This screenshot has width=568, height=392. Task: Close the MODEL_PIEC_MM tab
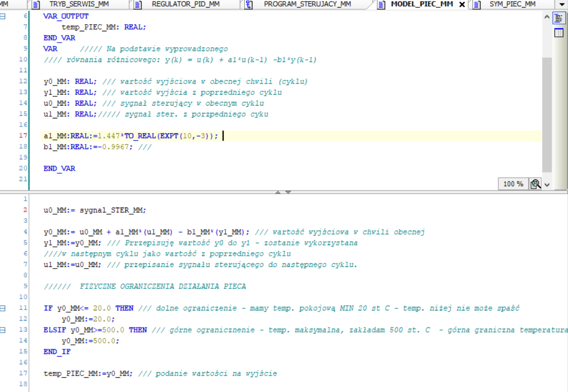(462, 4)
